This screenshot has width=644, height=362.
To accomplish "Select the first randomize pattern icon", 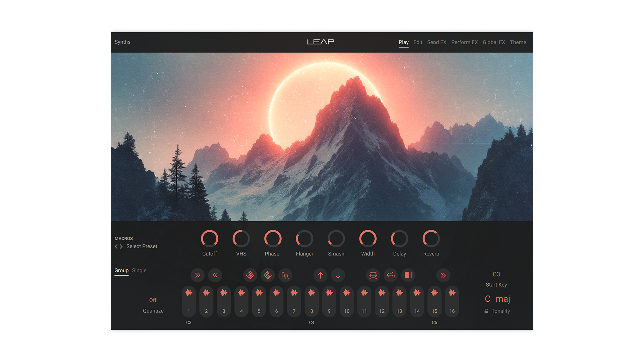I will (x=250, y=275).
